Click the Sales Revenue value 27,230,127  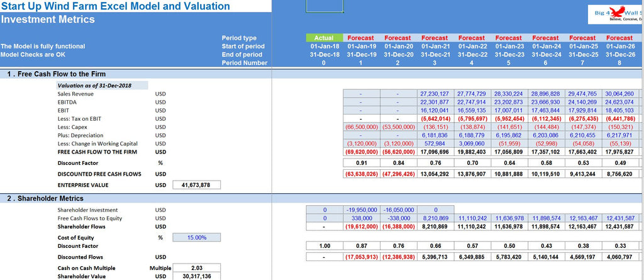tap(435, 94)
